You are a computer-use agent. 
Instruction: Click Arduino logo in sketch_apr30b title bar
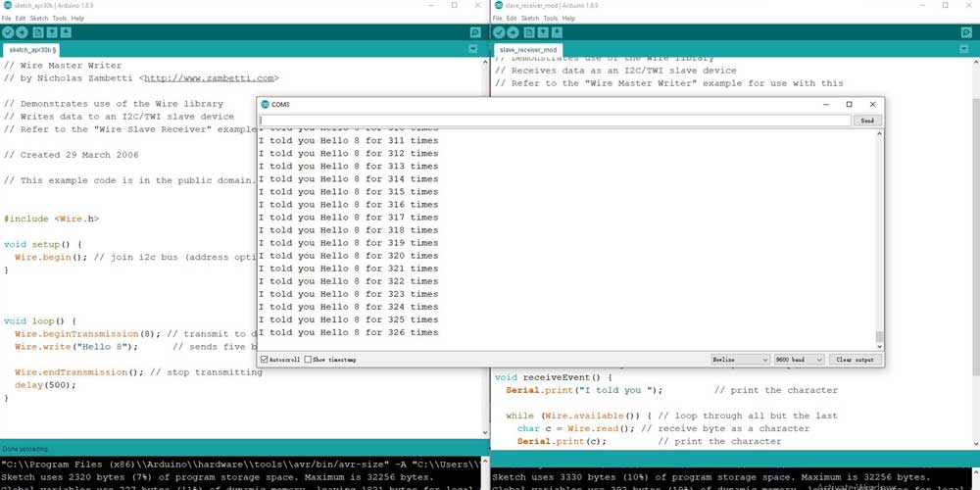(8, 5)
